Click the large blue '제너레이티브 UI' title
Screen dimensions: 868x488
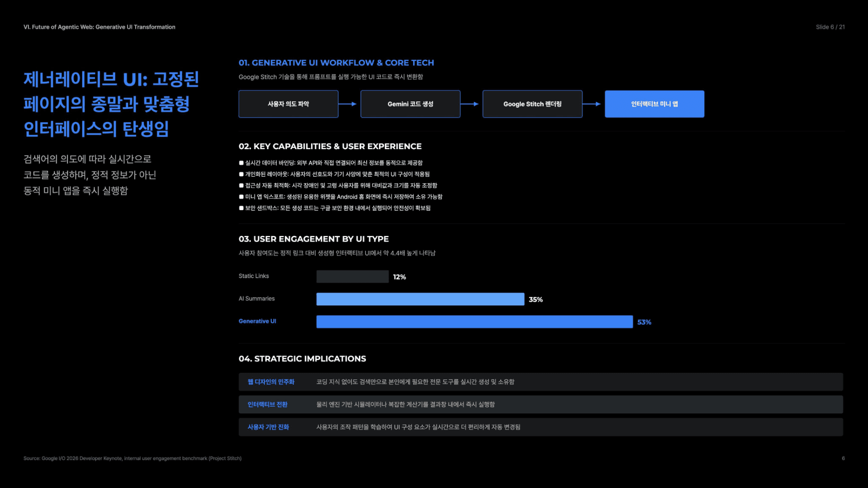click(111, 104)
